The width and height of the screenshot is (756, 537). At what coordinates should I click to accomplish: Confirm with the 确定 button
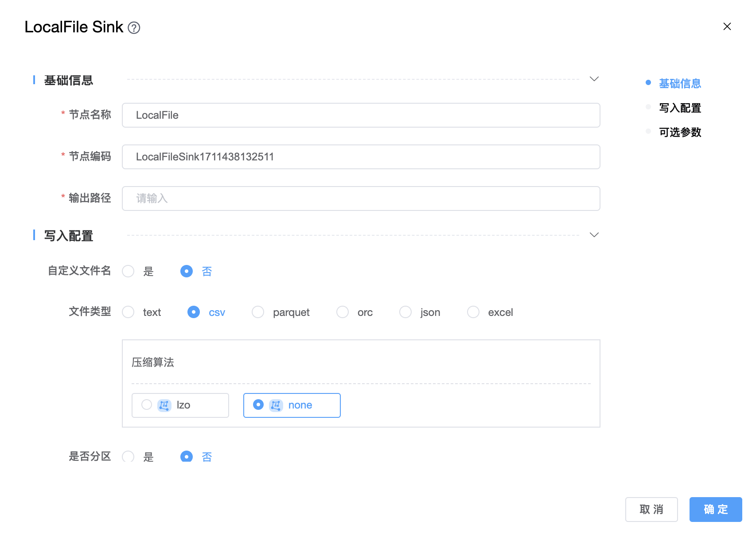(x=715, y=510)
